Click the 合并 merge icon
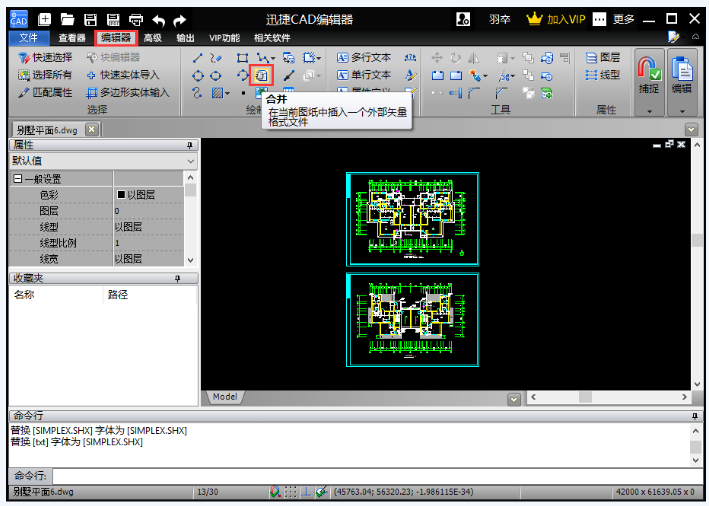This screenshot has height=506, width=709. point(261,75)
